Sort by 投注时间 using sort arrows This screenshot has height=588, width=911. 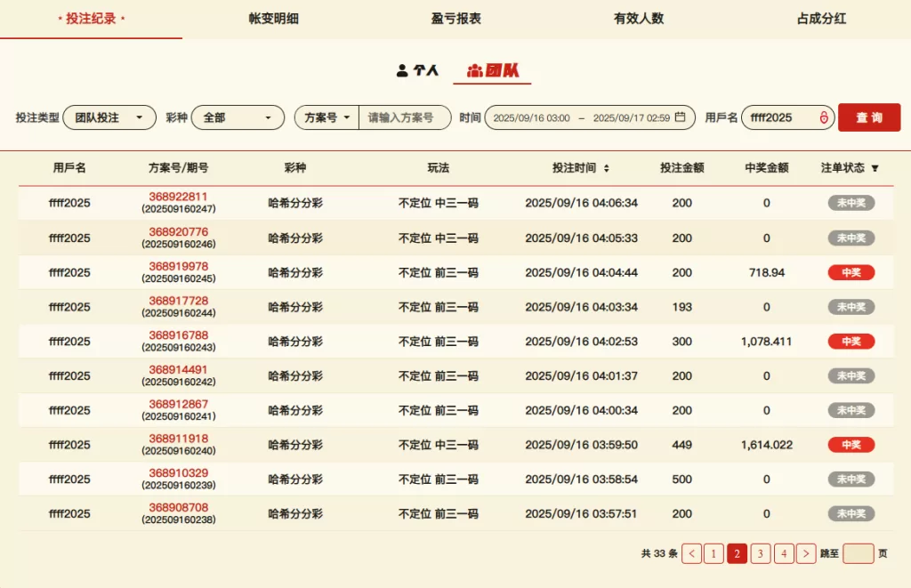[607, 168]
